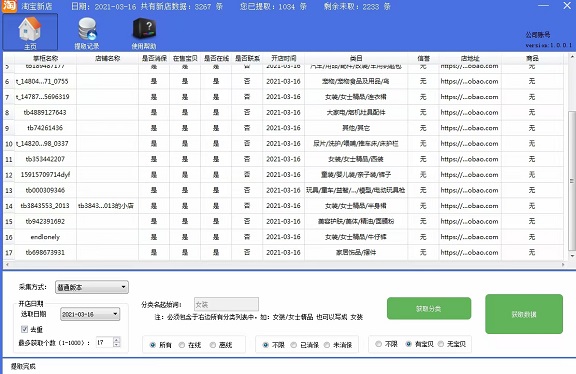This screenshot has height=374, width=576.
Task: Click the table's scroll-down arrow
Action: coord(572,256)
